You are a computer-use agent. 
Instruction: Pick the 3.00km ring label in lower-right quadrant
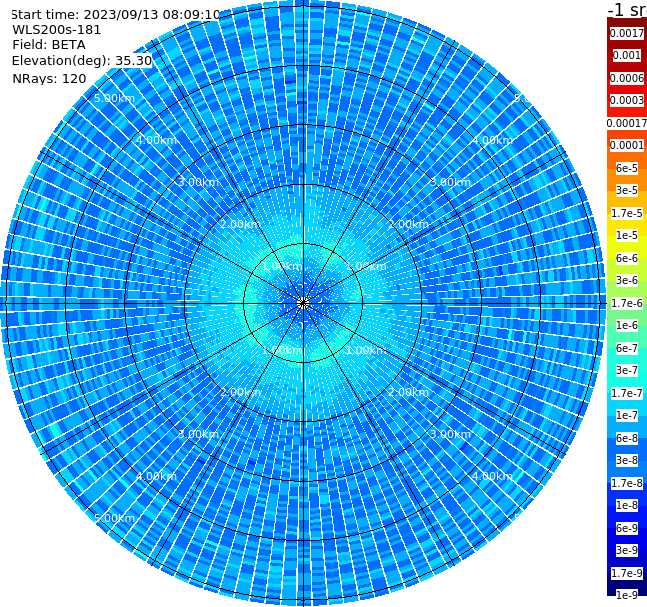450,434
